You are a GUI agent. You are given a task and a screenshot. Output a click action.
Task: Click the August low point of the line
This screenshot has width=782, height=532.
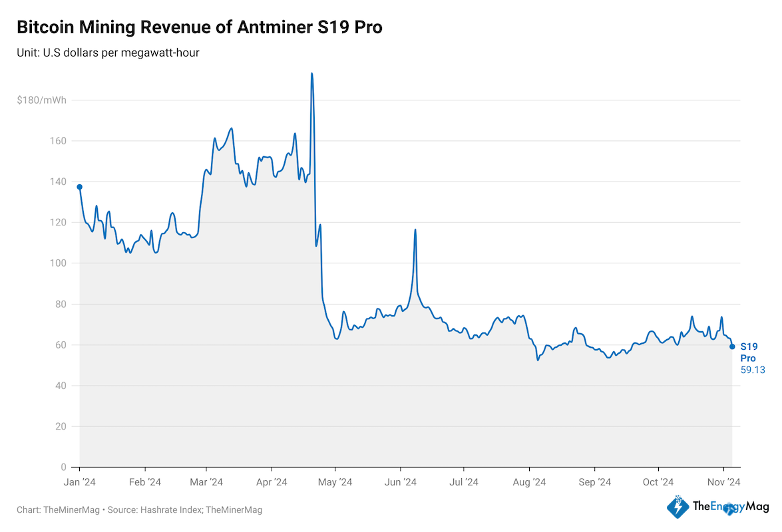539,359
